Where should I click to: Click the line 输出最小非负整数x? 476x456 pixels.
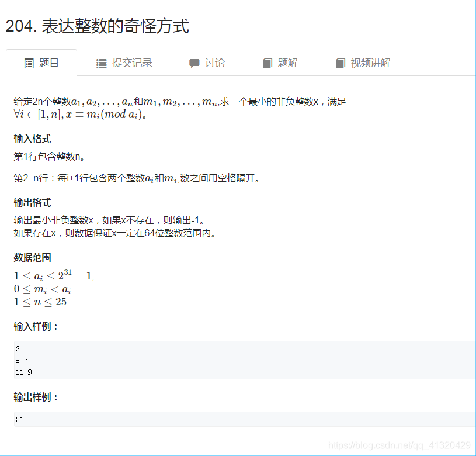[109, 220]
